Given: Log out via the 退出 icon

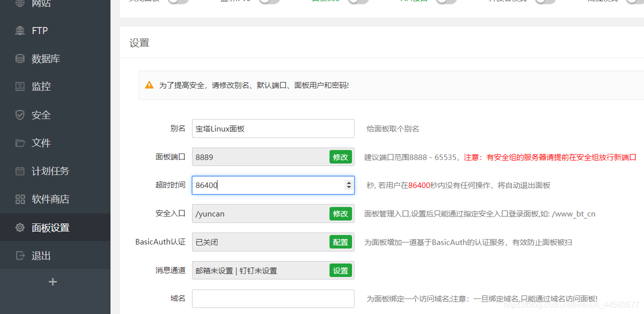Looking at the screenshot, I should coord(20,255).
